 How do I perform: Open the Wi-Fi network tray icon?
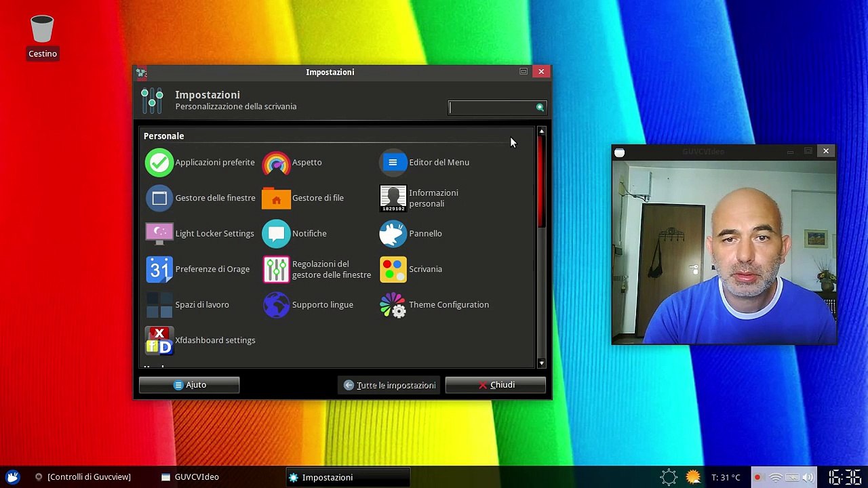coord(775,477)
